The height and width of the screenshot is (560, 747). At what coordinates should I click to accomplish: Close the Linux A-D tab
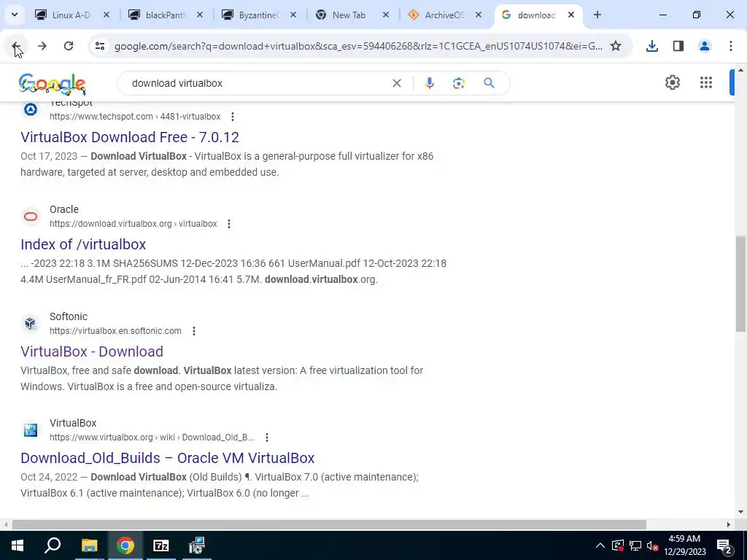[107, 15]
